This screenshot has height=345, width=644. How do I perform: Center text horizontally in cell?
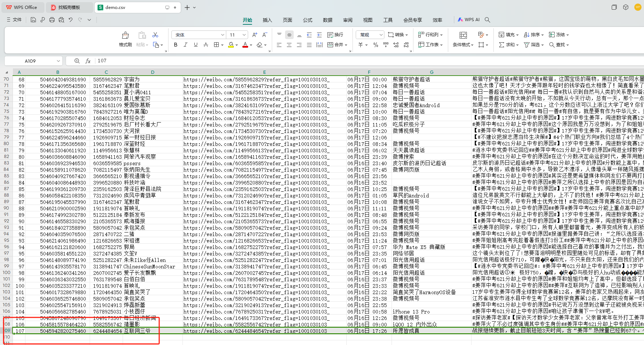tap(289, 45)
